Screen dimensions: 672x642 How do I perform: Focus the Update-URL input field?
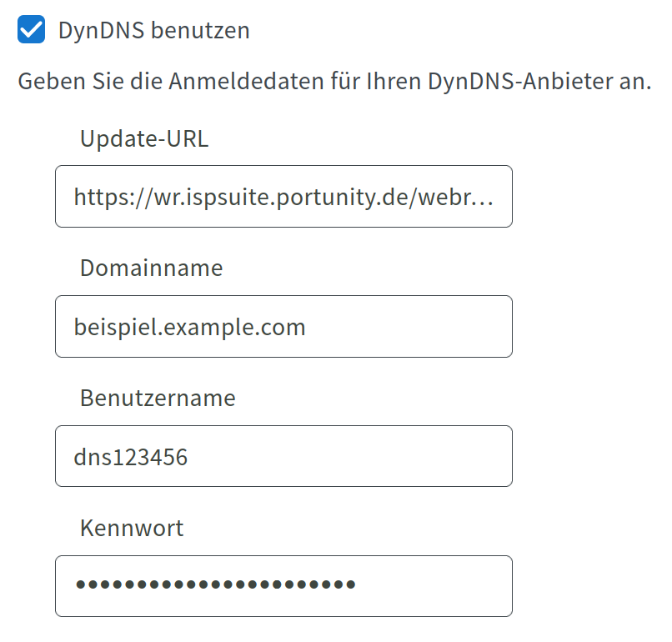click(x=283, y=197)
